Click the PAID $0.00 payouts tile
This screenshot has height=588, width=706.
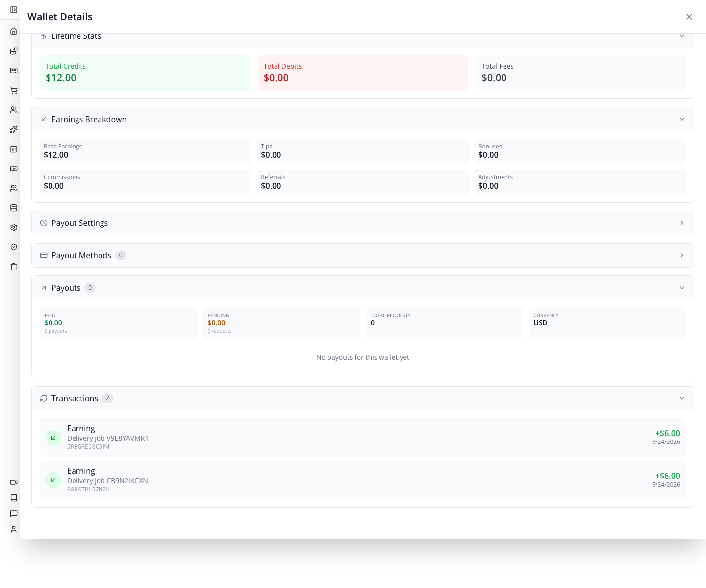click(x=118, y=323)
